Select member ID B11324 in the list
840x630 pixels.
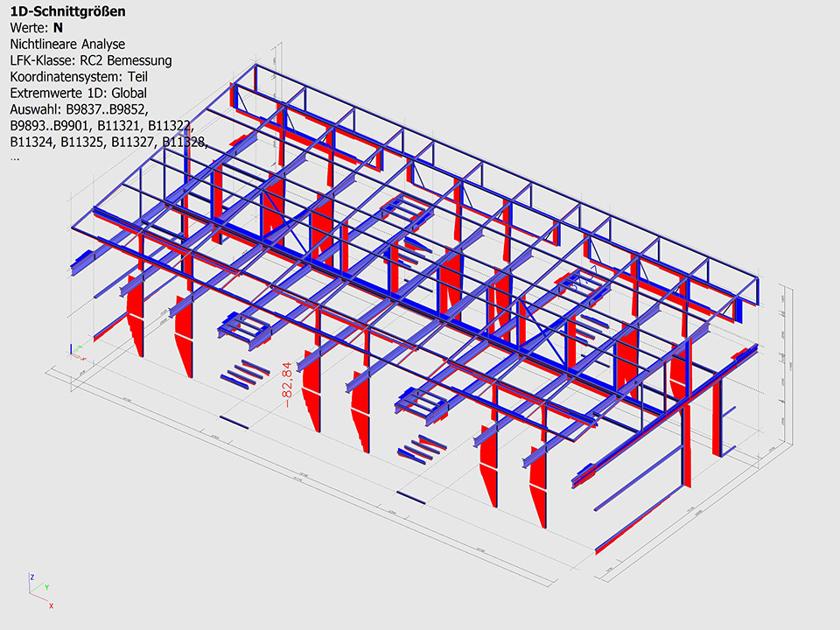(31, 142)
